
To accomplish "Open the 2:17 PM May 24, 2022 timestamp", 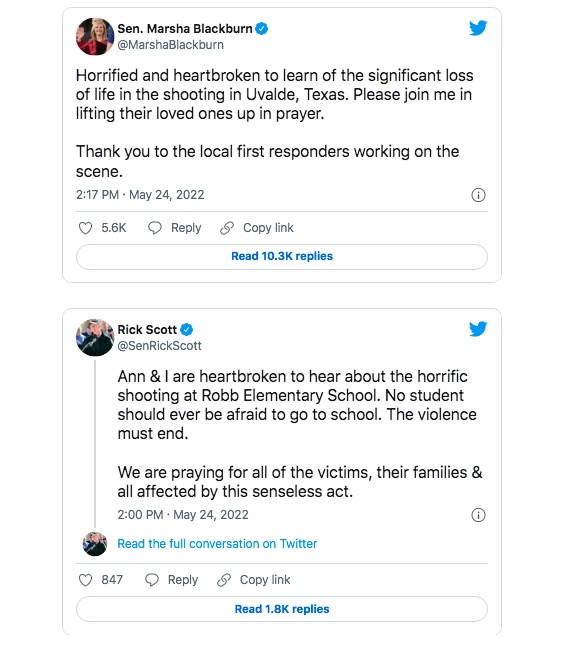I will [140, 195].
